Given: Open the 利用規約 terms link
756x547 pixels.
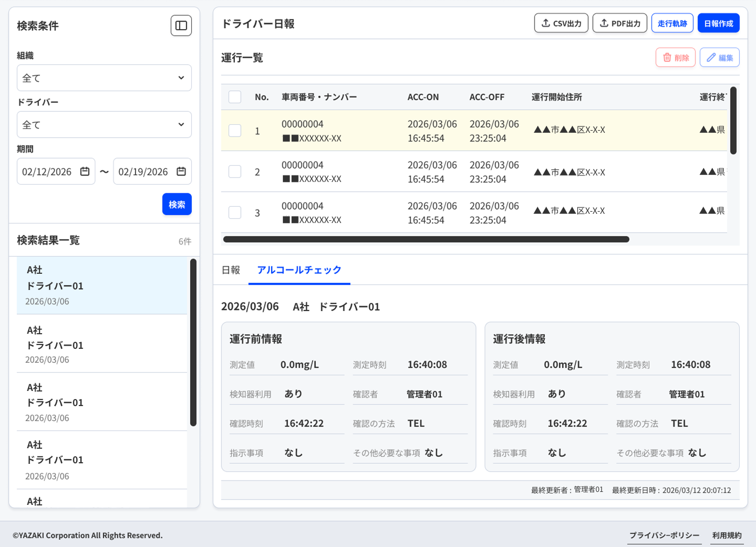Looking at the screenshot, I should coord(727,536).
